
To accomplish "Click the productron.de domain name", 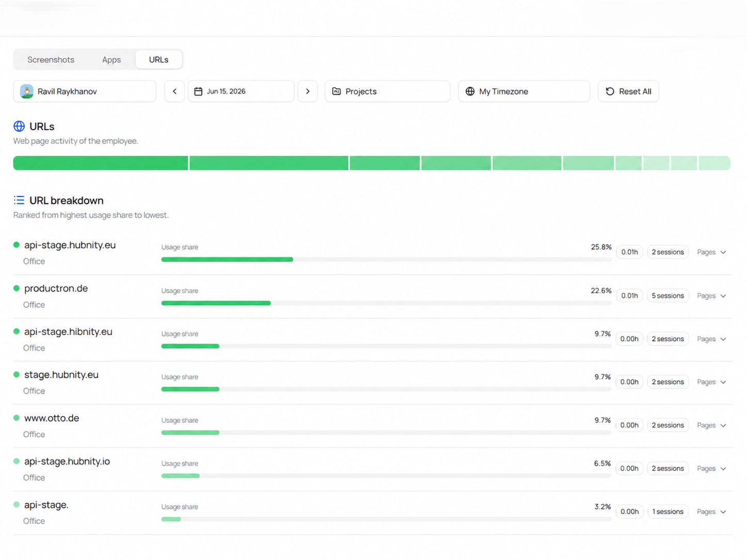I will click(56, 288).
